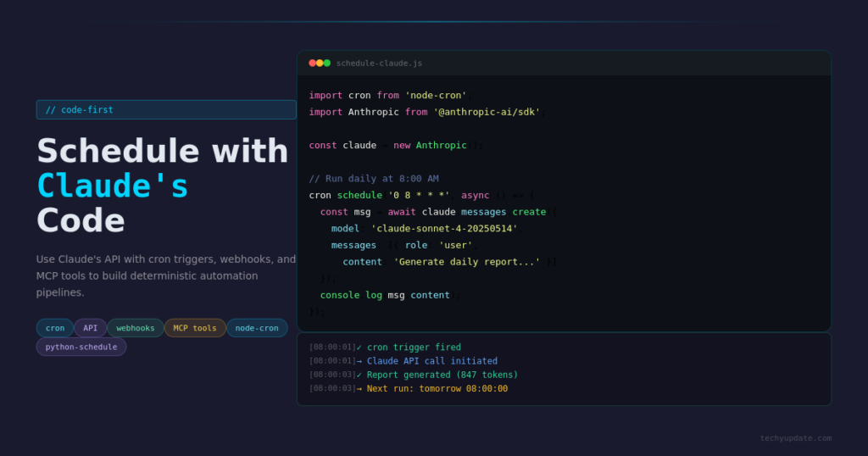Click the red close dot in code window
Viewport: 868px width, 456px height.
tap(312, 63)
